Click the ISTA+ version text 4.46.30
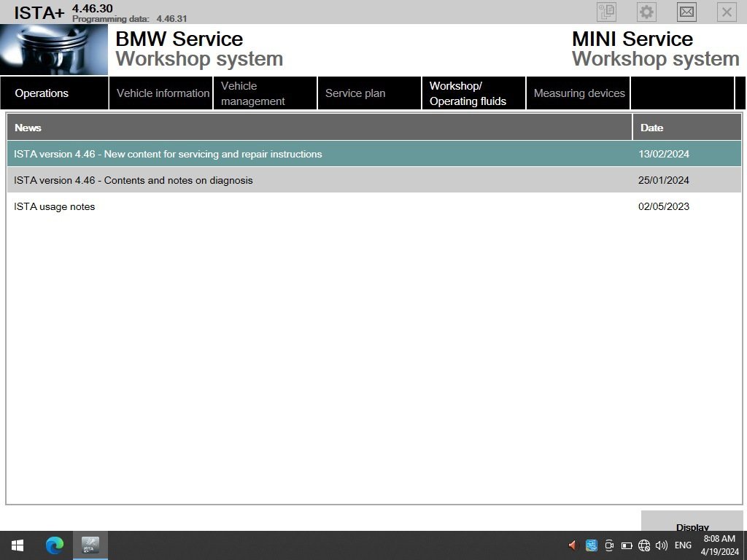This screenshot has width=747, height=560. click(x=93, y=8)
